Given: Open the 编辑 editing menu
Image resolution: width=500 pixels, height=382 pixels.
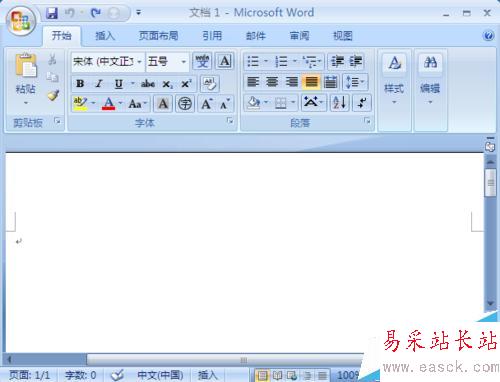Looking at the screenshot, I should click(x=430, y=79).
